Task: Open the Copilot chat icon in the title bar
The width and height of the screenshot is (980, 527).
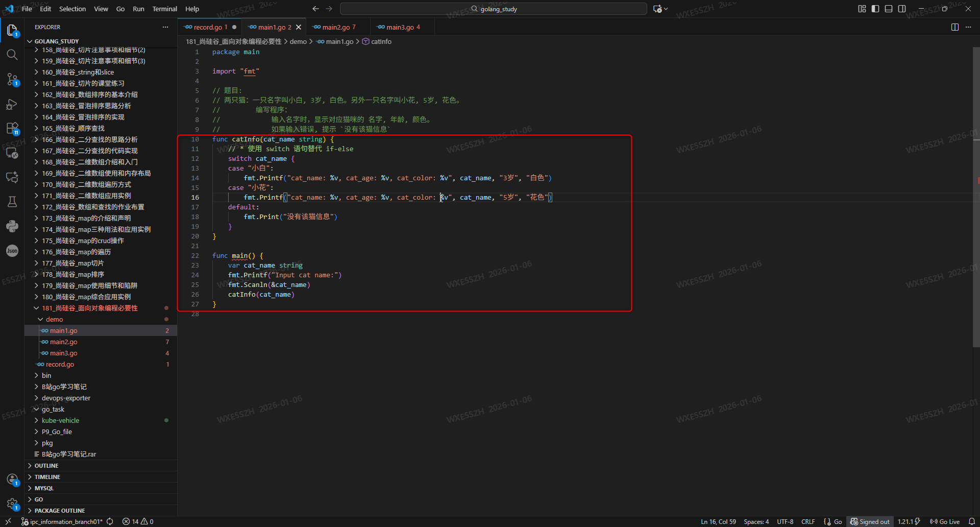Action: point(657,9)
